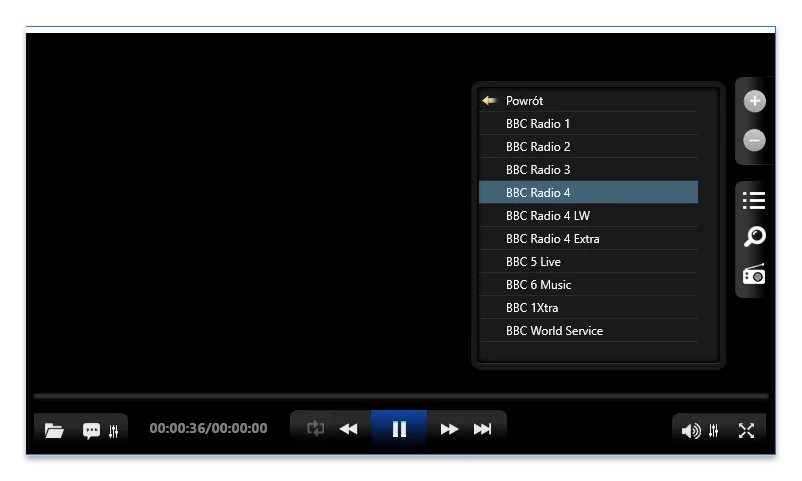
Task: Play the BBC 6 Music station
Action: pyautogui.click(x=588, y=285)
